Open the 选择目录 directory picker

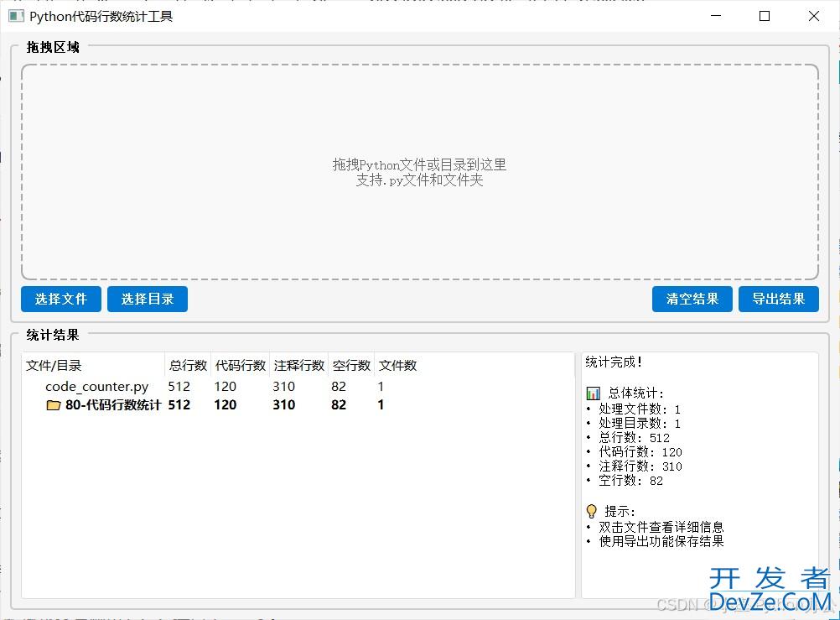click(148, 299)
